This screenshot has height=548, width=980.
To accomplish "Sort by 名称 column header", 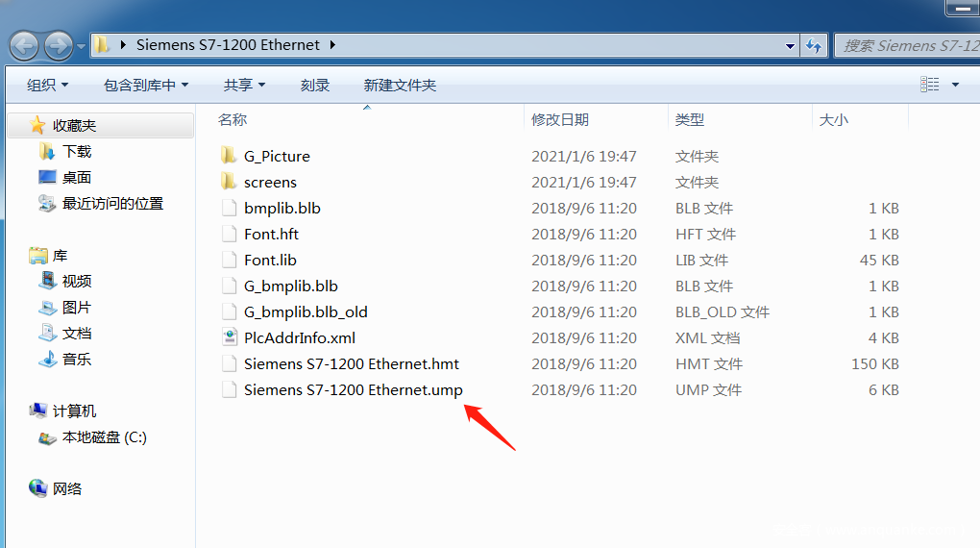I will (233, 119).
